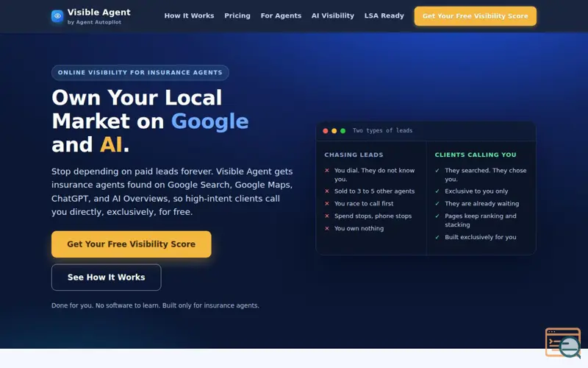588x368 pixels.
Task: Click the 'CLIENTS CALLING YOU' column heading
Action: [476, 155]
